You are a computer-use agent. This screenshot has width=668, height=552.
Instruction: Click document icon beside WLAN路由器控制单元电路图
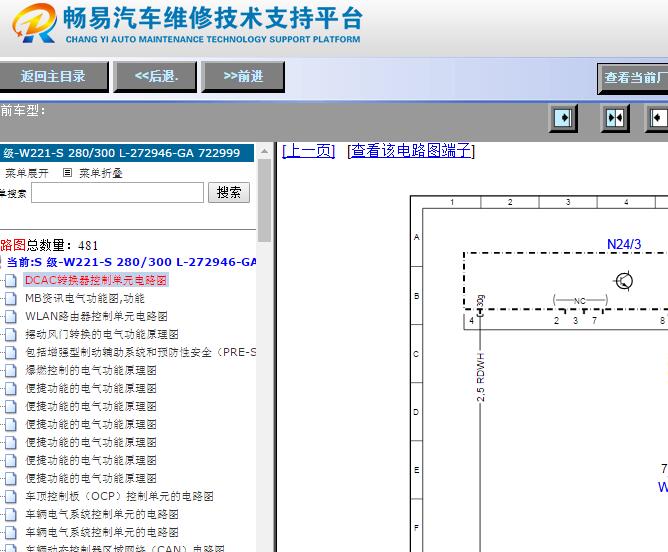(x=11, y=316)
